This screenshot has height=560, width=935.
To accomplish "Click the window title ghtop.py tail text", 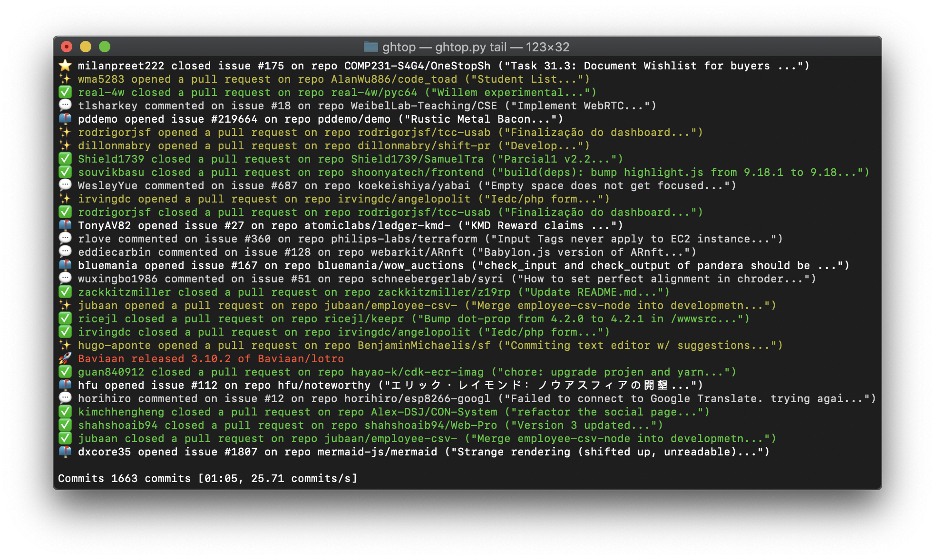I will point(471,47).
